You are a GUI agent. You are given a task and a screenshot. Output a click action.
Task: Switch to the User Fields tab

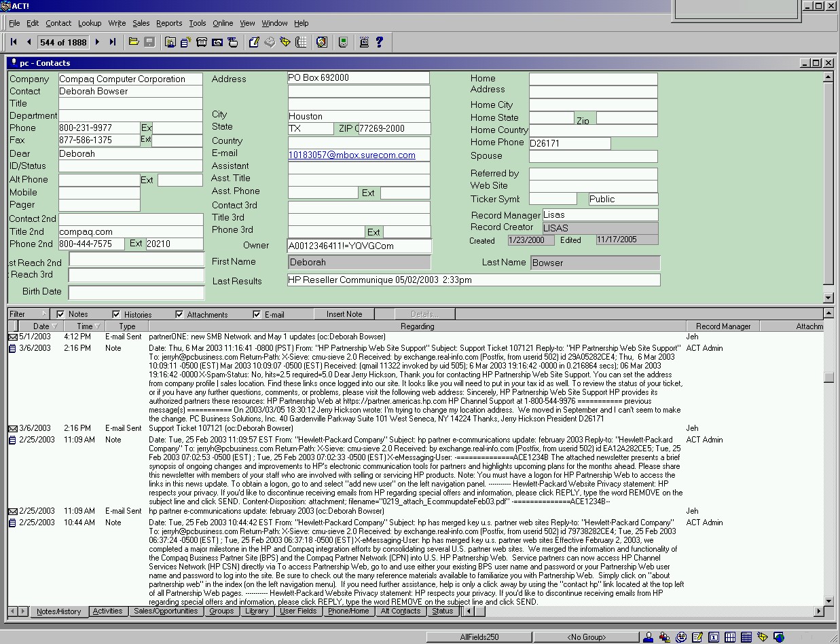coord(298,611)
